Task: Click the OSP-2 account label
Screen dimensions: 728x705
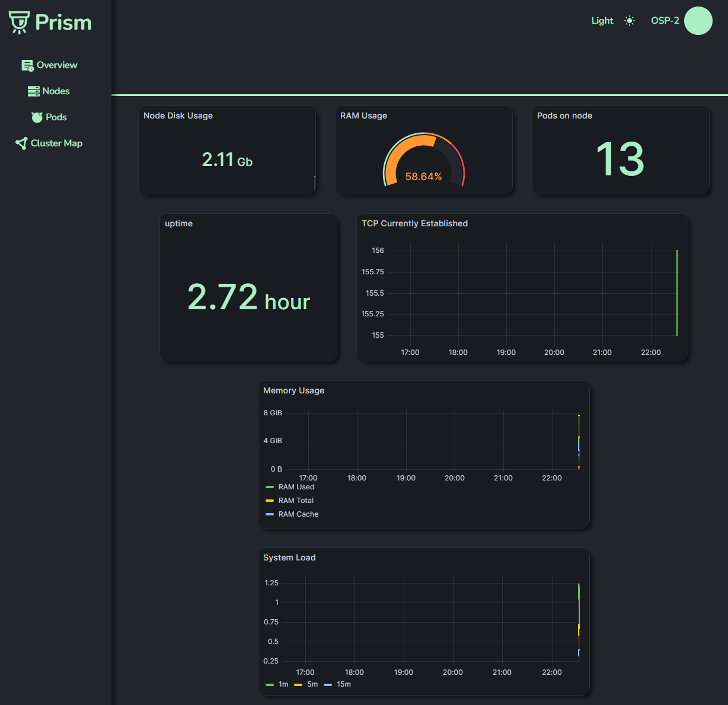Action: [665, 21]
